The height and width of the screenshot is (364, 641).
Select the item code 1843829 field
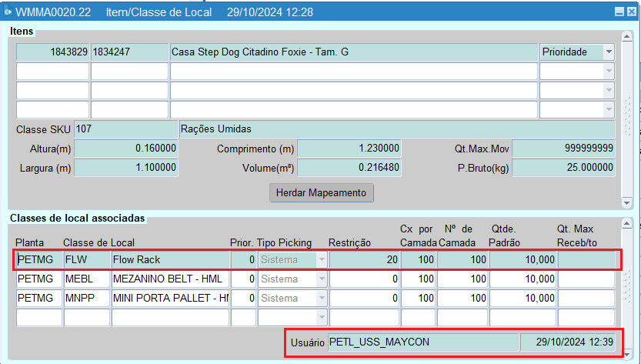pyautogui.click(x=52, y=52)
